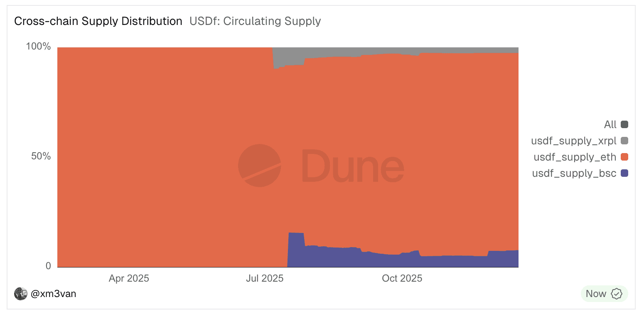644x317 pixels.
Task: Click the Oct 2025 x-axis label
Action: click(402, 278)
